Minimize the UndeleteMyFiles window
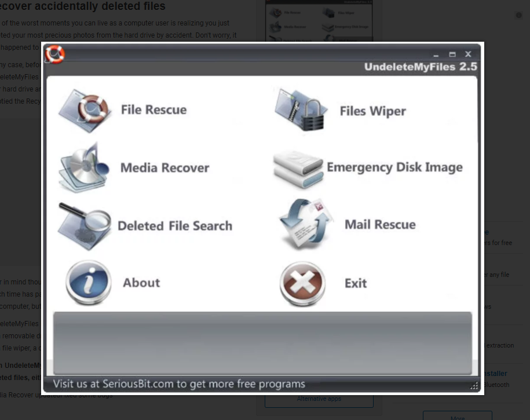Image resolution: width=530 pixels, height=420 pixels. (x=436, y=54)
